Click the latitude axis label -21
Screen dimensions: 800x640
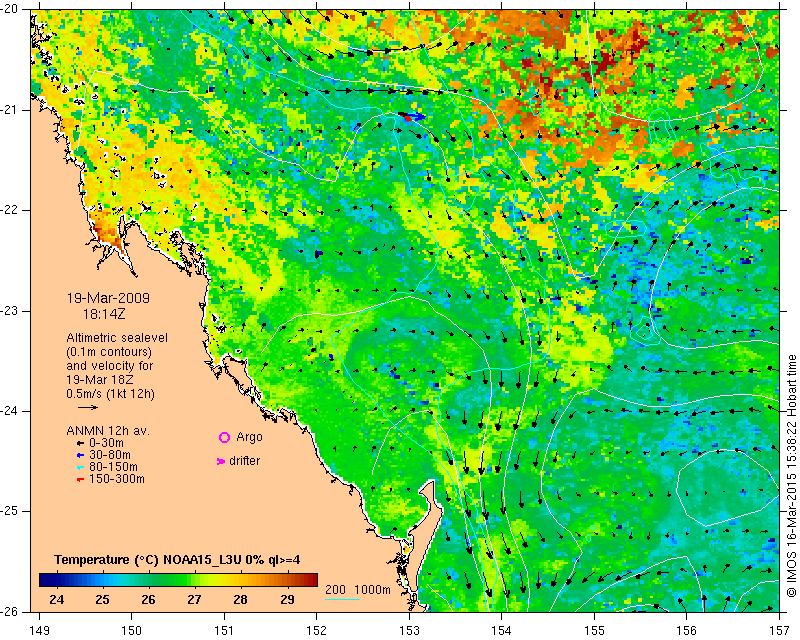pos(9,110)
